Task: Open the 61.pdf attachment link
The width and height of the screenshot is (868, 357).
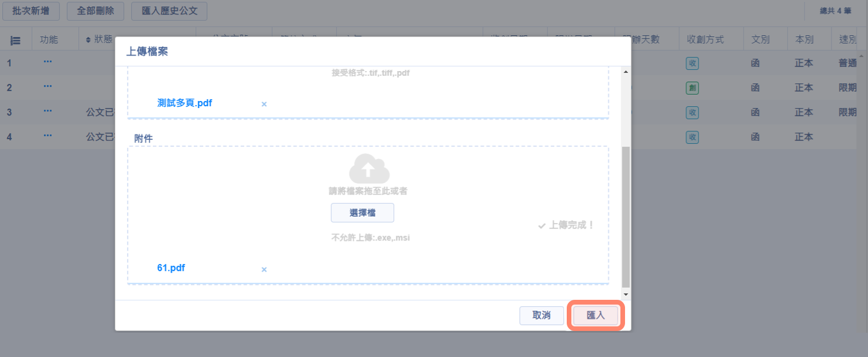Action: pyautogui.click(x=171, y=268)
